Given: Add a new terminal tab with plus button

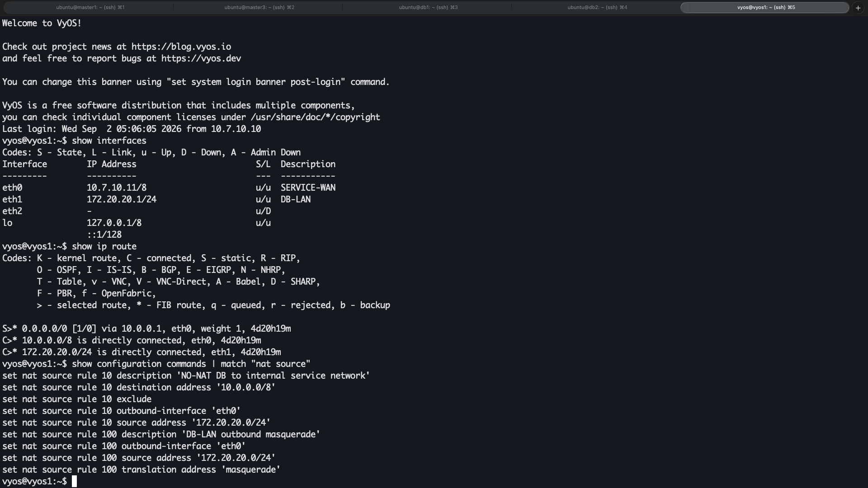Looking at the screenshot, I should [858, 8].
